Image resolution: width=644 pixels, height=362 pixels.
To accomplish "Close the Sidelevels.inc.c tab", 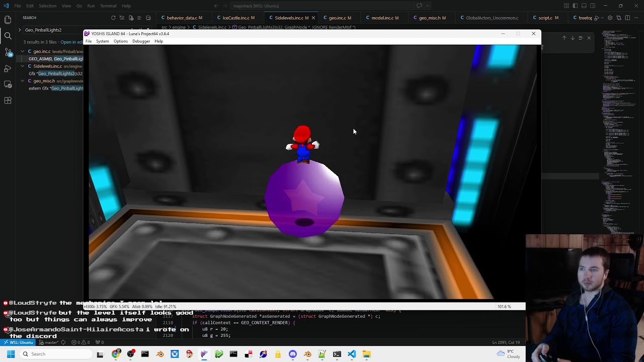I will point(313,18).
